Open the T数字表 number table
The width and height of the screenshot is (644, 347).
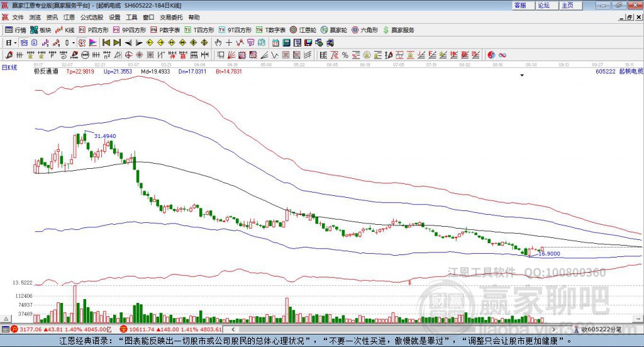point(270,30)
